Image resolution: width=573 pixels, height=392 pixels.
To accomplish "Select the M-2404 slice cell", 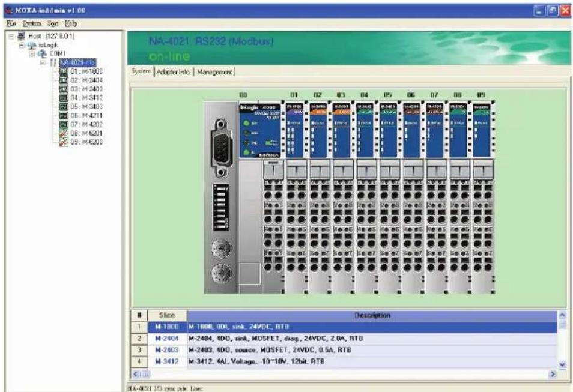I will point(167,339).
